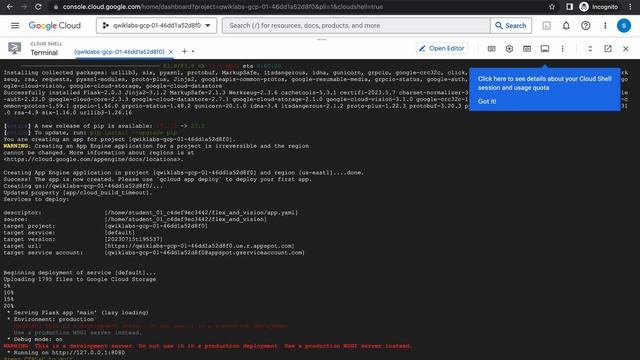The image size is (640, 360).
Task: Click 'Updated property [app/cloud_build_timeout]' line
Action: (78, 193)
